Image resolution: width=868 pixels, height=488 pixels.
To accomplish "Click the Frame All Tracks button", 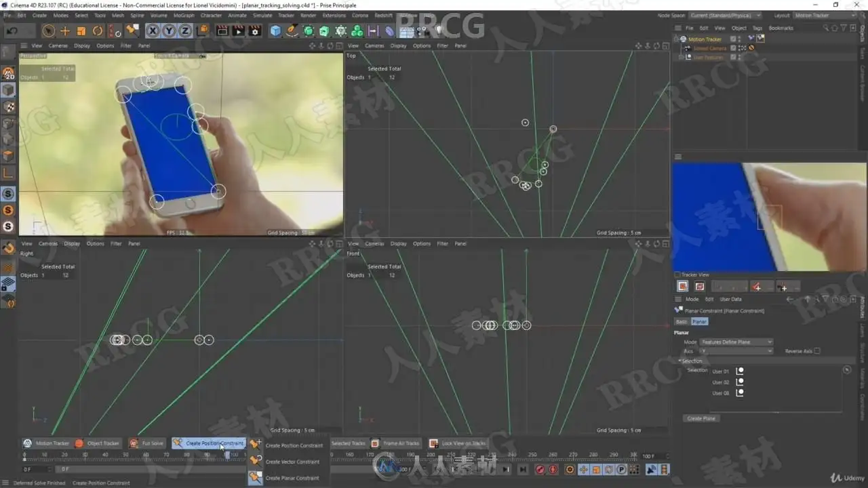I will [396, 443].
